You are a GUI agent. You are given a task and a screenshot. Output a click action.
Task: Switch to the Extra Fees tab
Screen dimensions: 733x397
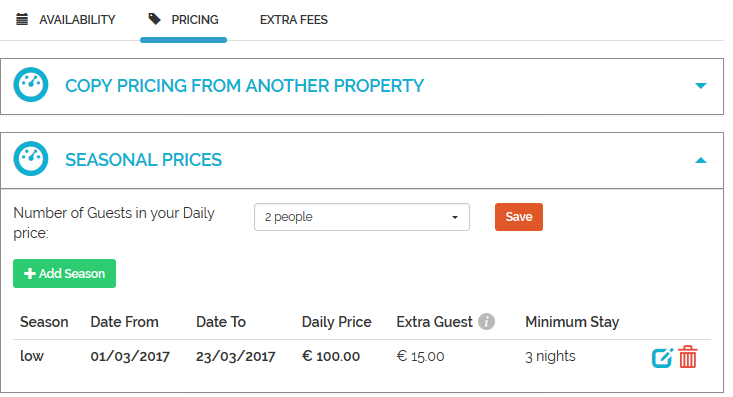(294, 20)
